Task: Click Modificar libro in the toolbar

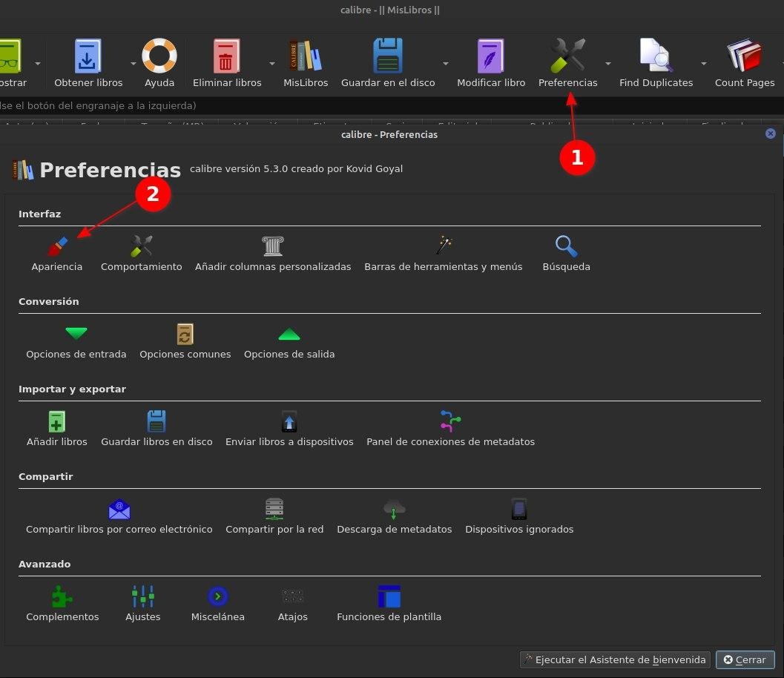Action: [x=491, y=63]
